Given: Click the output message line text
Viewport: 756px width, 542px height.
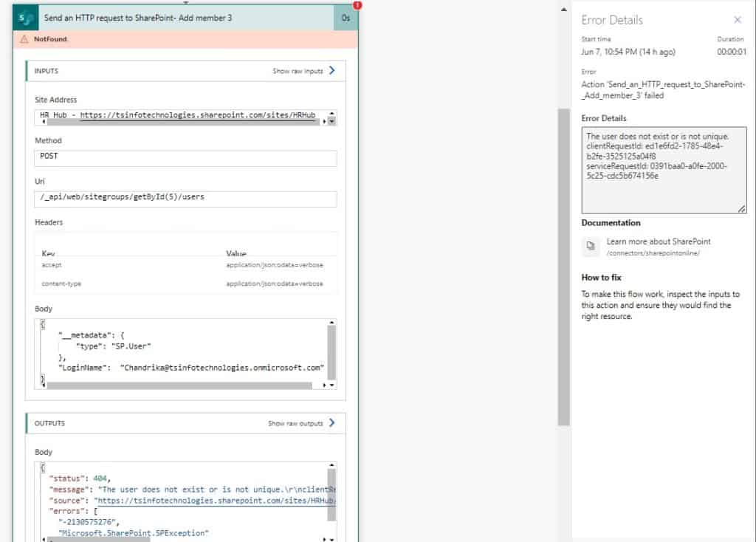Looking at the screenshot, I should click(x=192, y=490).
